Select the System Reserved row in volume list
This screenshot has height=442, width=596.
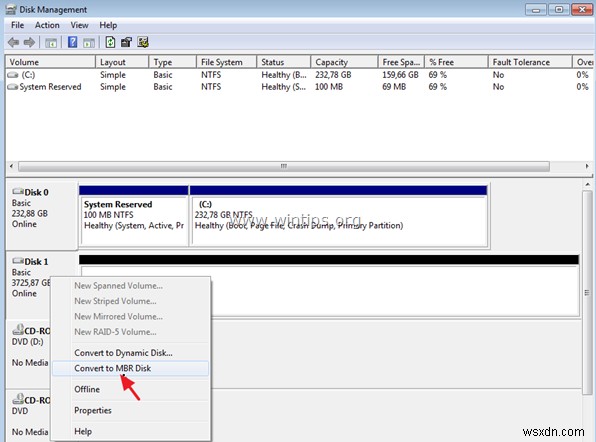click(299, 87)
